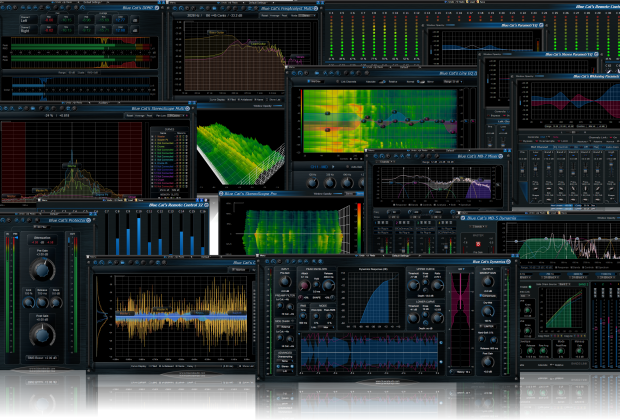Click the Attenuation readout in Protector
Viewport: 620px width, 420px height.
coord(43,242)
